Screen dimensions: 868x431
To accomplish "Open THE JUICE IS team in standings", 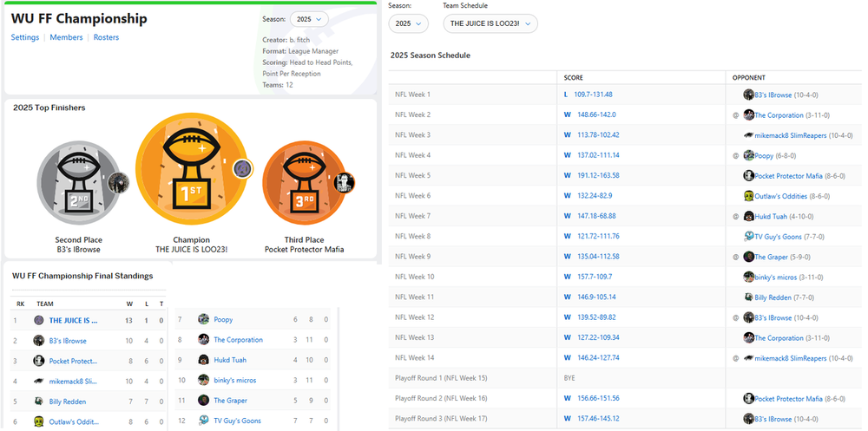I will pyautogui.click(x=73, y=320).
